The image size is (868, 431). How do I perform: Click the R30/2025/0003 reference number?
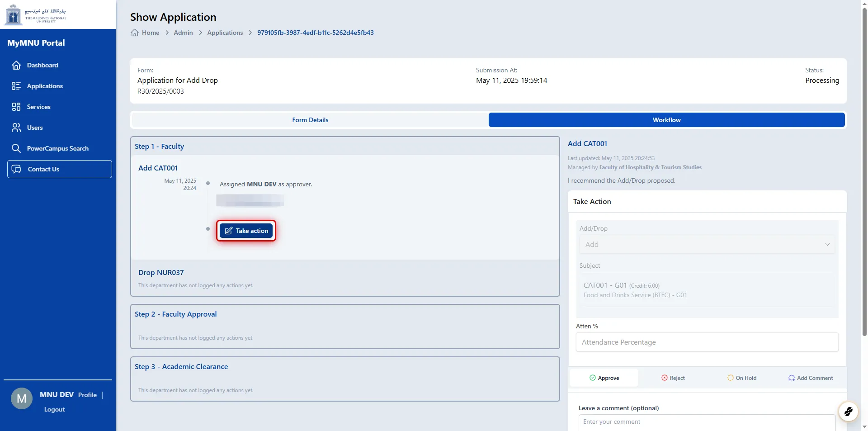tap(160, 91)
